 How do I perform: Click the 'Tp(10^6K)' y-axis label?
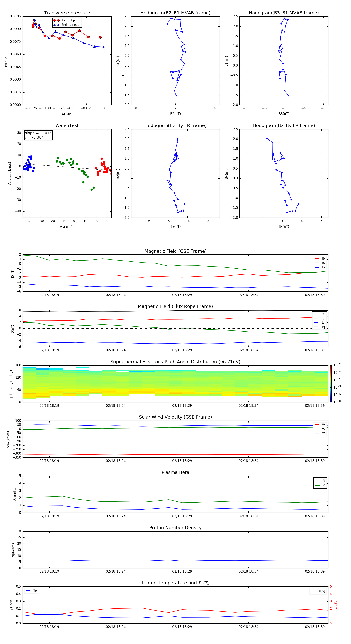click(x=11, y=605)
